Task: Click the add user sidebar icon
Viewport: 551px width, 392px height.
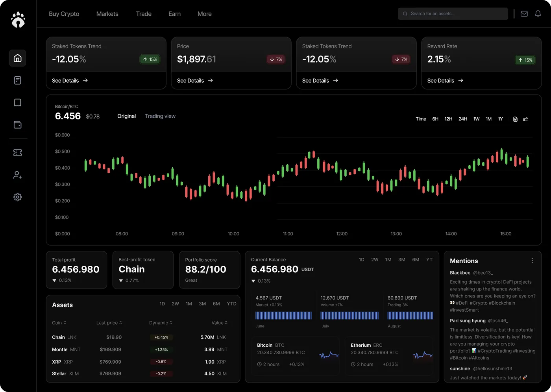Action: [x=18, y=175]
